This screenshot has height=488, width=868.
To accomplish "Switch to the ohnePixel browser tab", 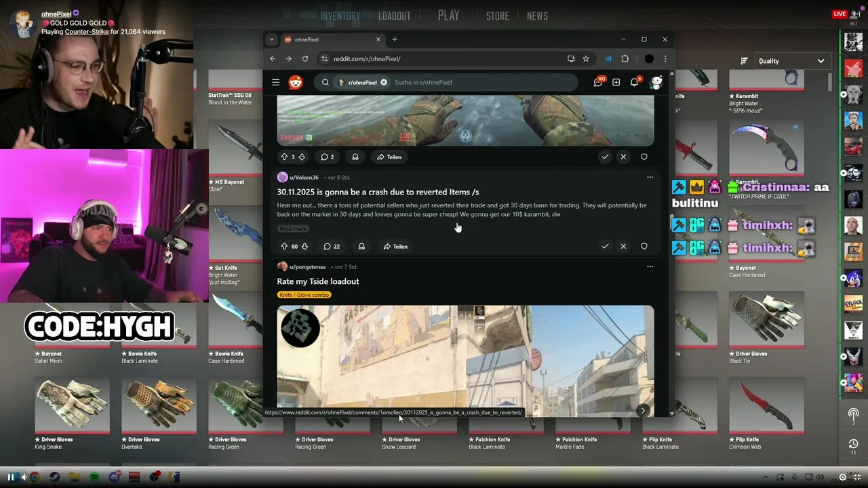I will coord(332,39).
